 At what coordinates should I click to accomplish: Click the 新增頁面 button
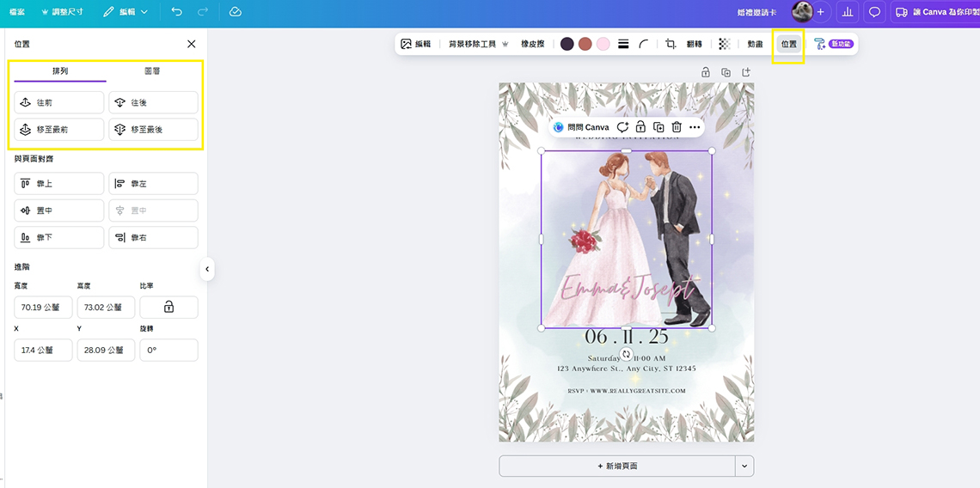coord(617,466)
